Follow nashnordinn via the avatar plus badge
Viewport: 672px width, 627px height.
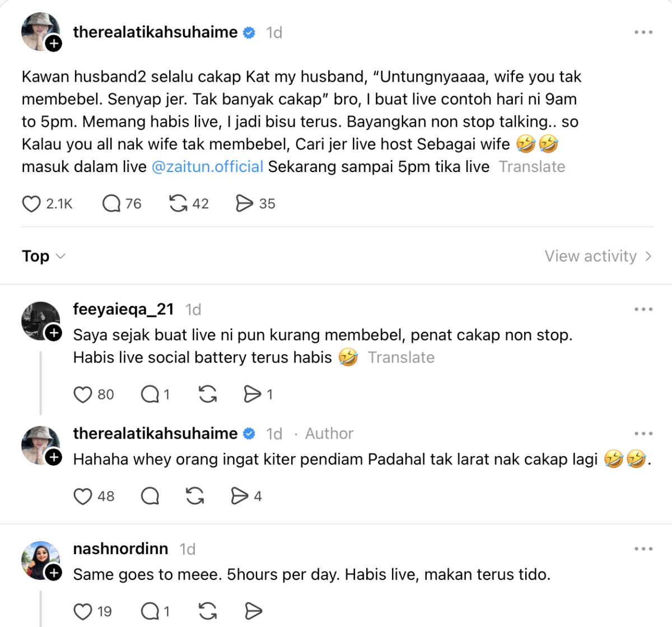pos(54,573)
